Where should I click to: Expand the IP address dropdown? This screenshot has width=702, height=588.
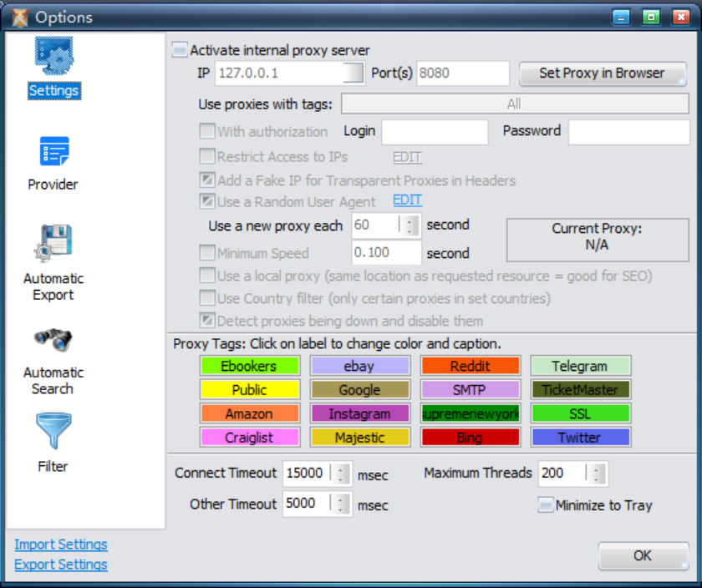354,73
